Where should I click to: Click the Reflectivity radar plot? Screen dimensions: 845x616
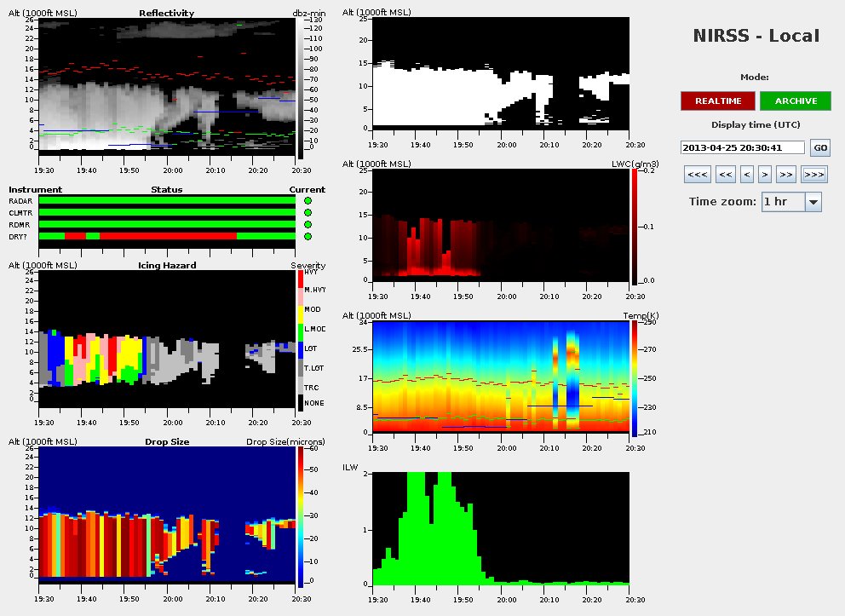pos(167,85)
